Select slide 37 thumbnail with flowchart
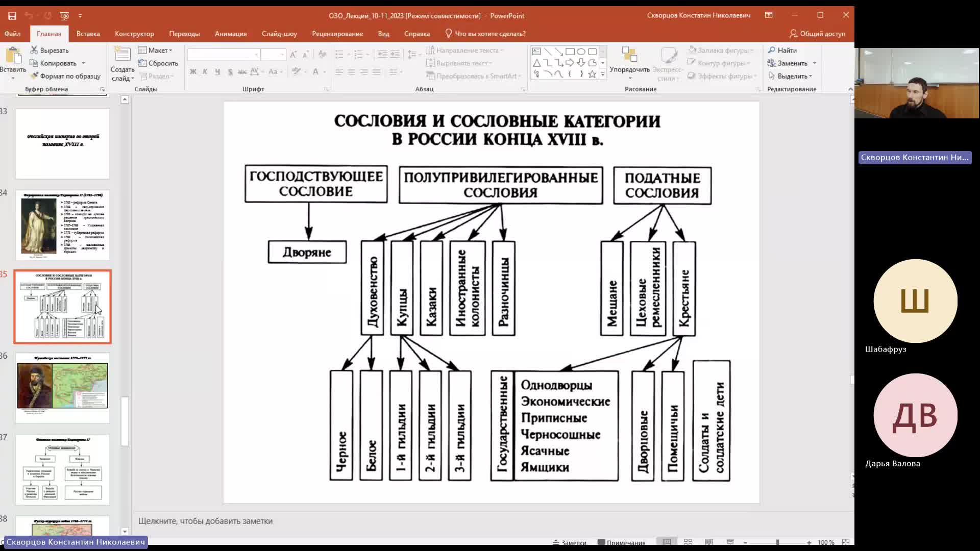The height and width of the screenshot is (551, 980). [63, 469]
